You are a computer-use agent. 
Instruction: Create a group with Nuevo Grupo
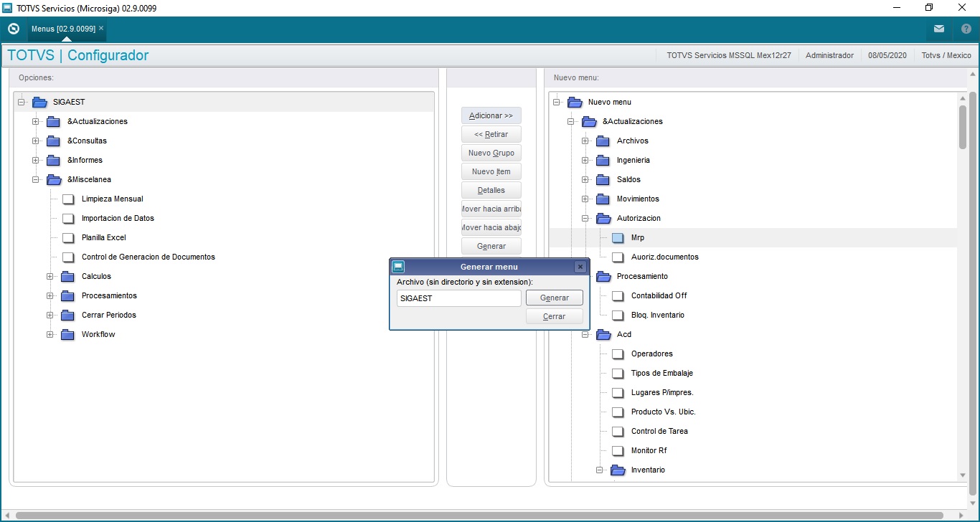pos(491,153)
